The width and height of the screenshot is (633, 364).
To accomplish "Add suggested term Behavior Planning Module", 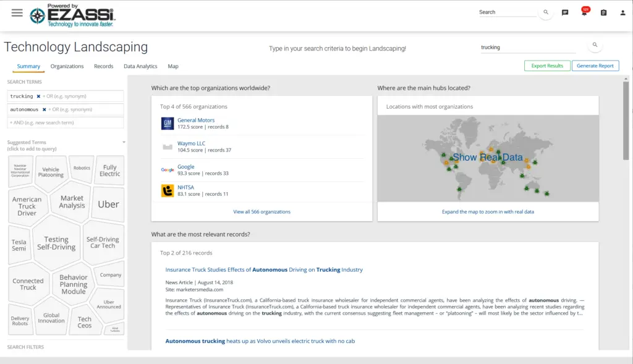I will tap(74, 284).
